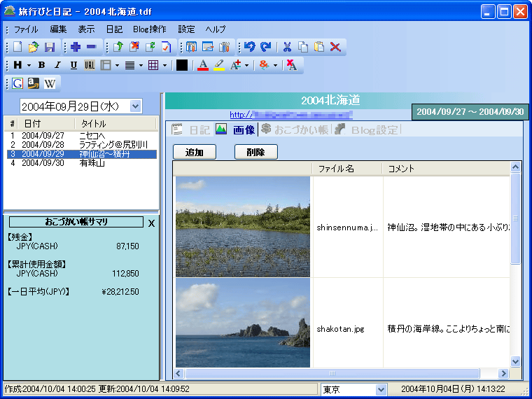Click the Wikipedia W icon
Image resolution: width=532 pixels, height=399 pixels.
tap(50, 84)
